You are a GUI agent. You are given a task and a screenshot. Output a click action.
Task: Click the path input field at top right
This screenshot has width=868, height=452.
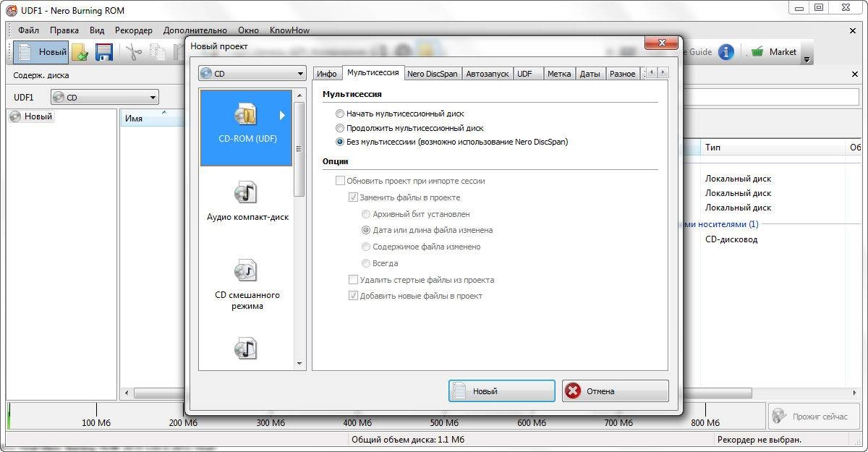[772, 97]
